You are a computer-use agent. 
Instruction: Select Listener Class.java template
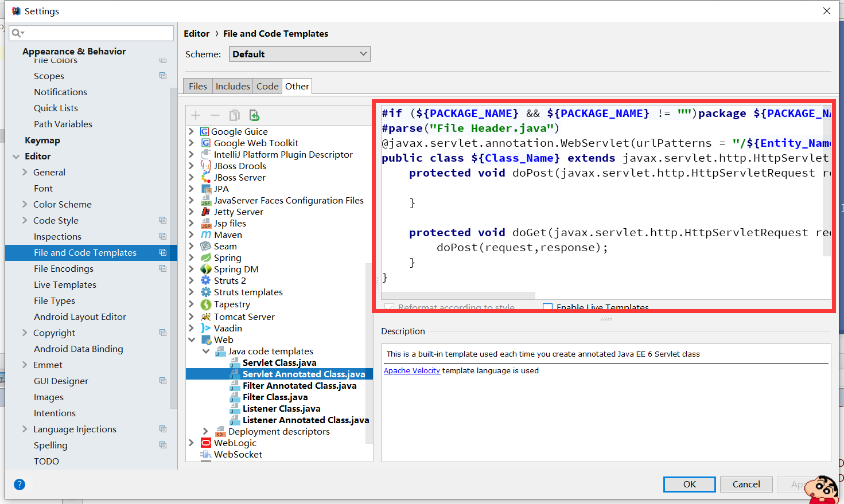[281, 408]
